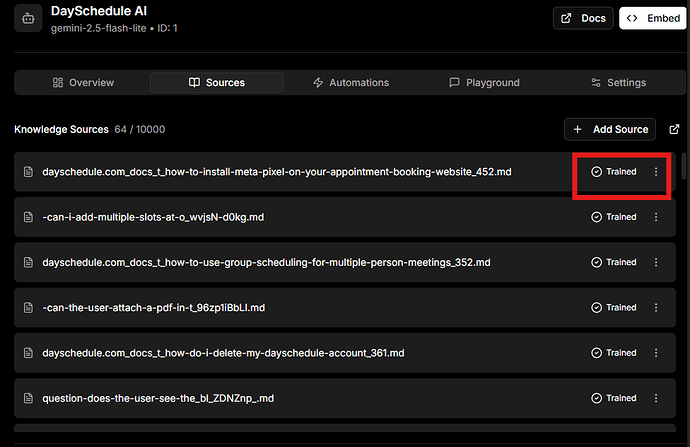Open options menu for can-i-add-multiple-slots row
690x447 pixels.
656,217
